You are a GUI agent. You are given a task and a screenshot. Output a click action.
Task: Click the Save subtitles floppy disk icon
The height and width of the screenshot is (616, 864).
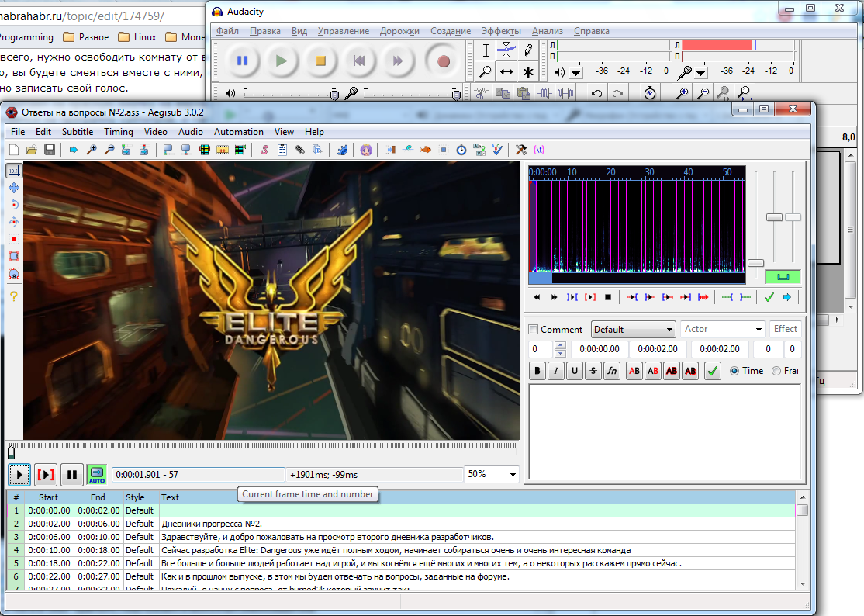(x=49, y=150)
